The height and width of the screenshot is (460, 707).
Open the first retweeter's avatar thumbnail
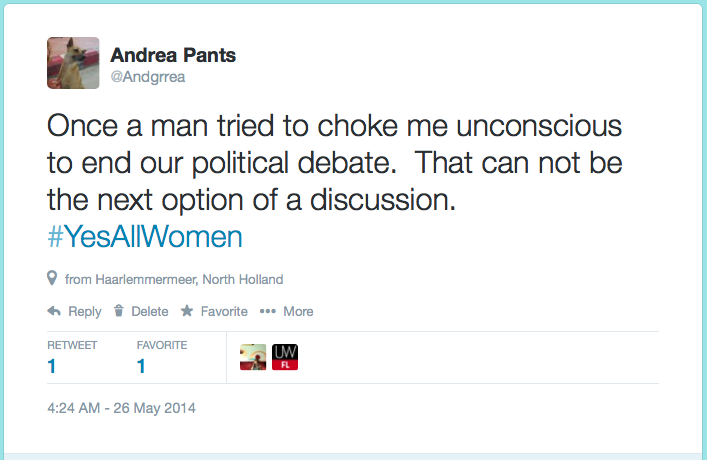pos(254,357)
